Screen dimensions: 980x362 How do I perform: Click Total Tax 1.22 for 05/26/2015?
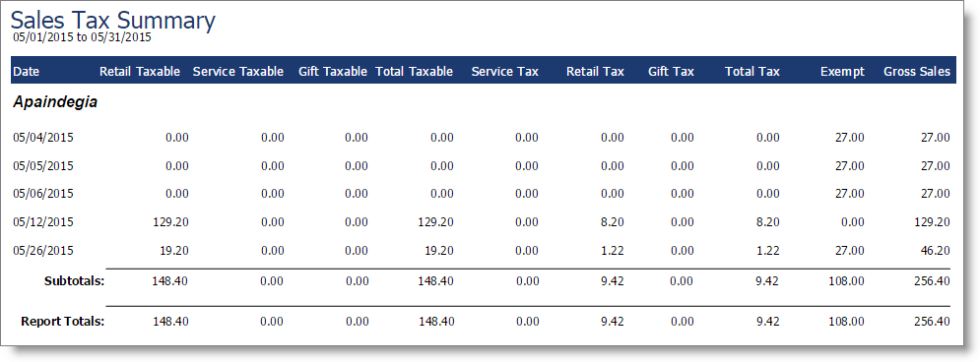768,251
